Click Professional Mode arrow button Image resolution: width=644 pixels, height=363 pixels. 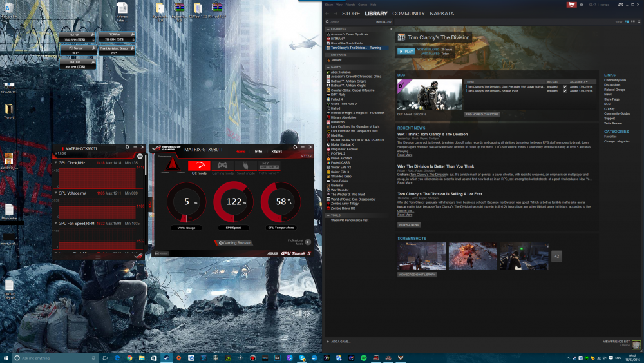coord(308,242)
